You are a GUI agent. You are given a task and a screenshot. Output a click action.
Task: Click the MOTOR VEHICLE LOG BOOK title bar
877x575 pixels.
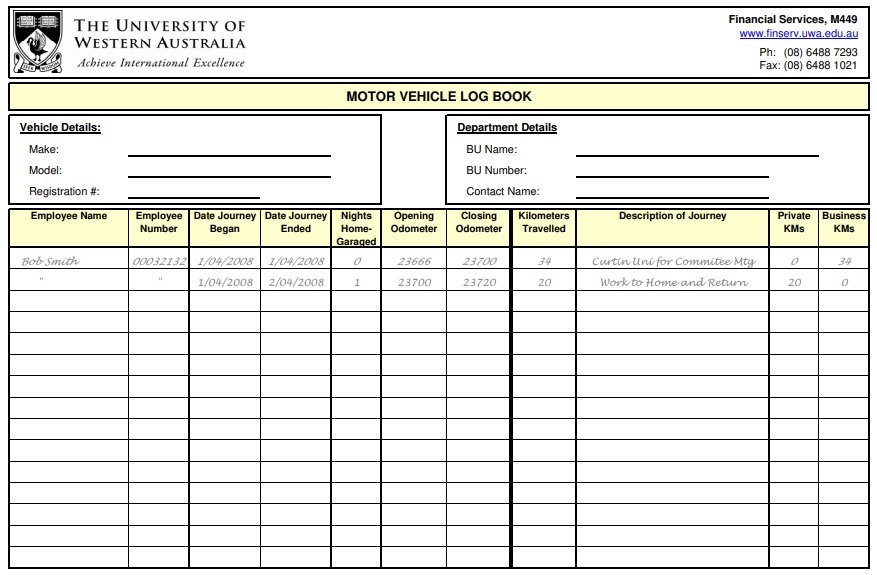pyautogui.click(x=438, y=97)
